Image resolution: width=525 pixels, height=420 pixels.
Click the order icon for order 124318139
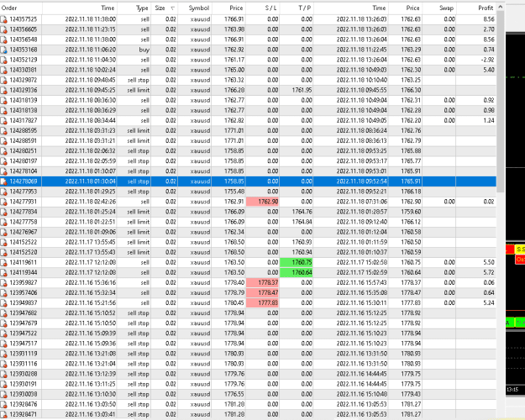pyautogui.click(x=3, y=101)
